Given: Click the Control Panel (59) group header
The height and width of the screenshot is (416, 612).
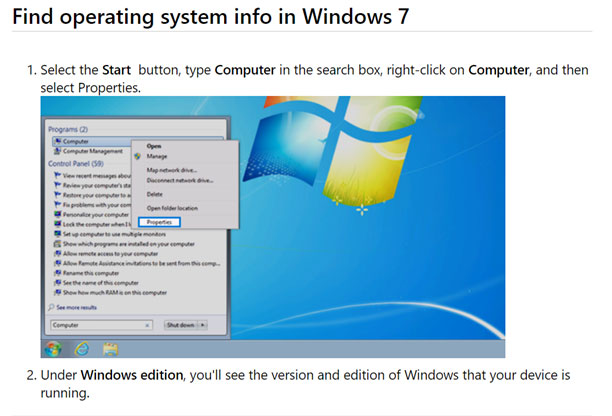Looking at the screenshot, I should point(76,164).
